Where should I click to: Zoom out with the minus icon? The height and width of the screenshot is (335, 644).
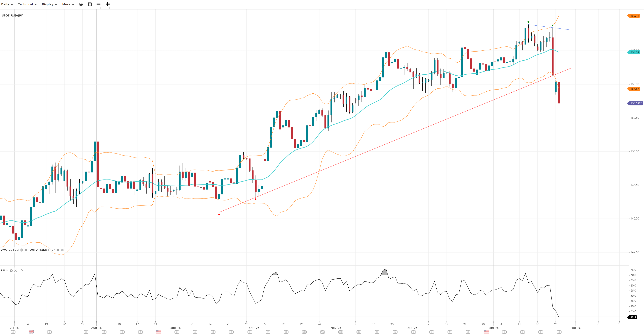pos(98,4)
